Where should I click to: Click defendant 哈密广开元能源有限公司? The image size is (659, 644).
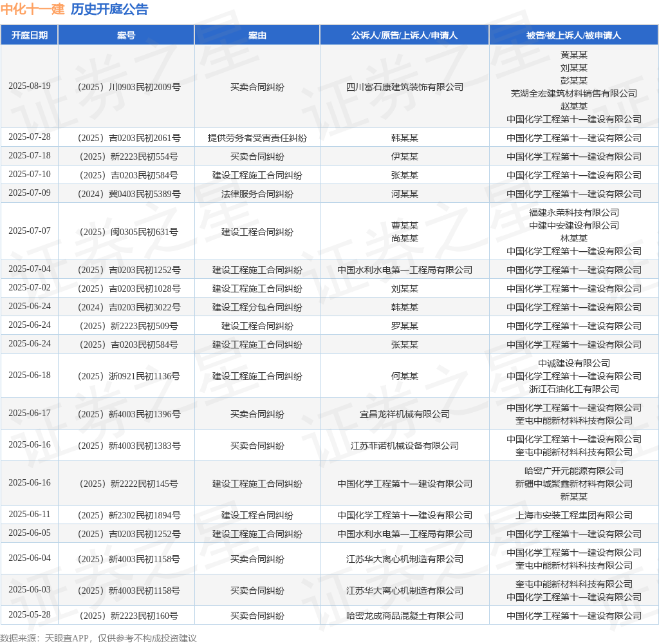(573, 471)
